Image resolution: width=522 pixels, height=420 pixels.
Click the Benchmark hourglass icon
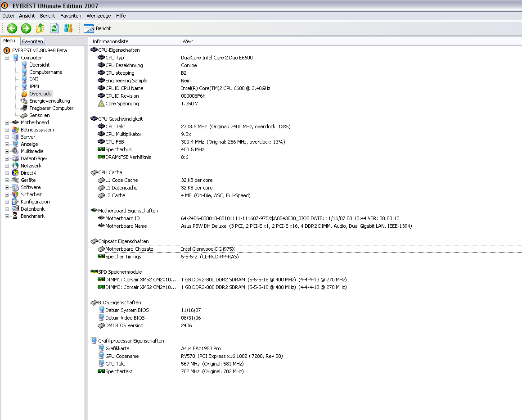(15, 216)
